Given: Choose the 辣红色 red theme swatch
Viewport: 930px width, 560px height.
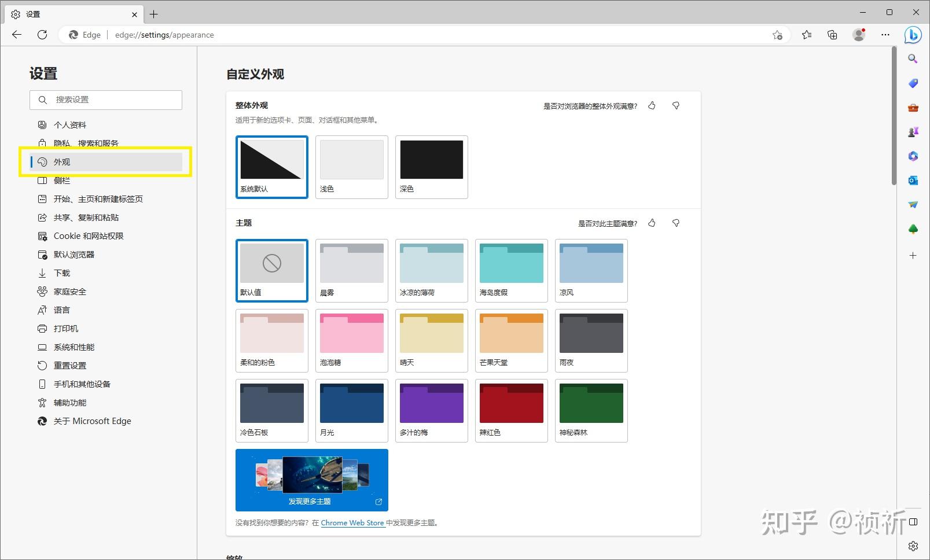Looking at the screenshot, I should [x=512, y=411].
